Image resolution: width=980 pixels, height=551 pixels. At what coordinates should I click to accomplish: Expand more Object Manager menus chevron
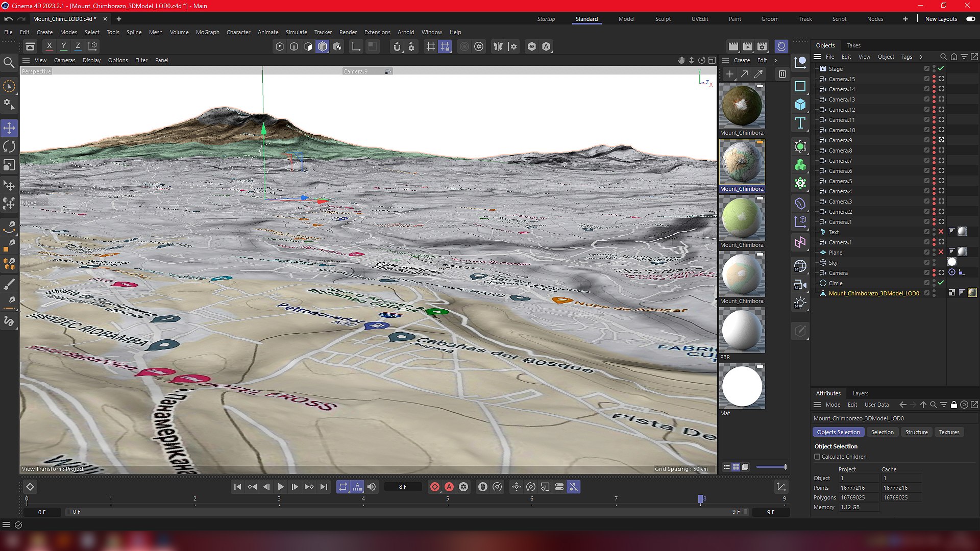point(921,57)
